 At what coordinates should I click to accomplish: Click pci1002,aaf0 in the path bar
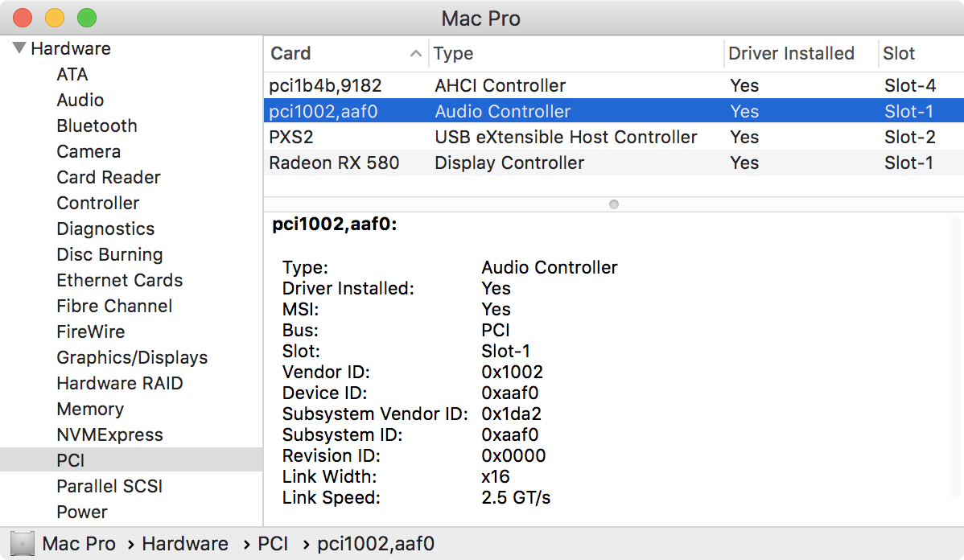[376, 544]
